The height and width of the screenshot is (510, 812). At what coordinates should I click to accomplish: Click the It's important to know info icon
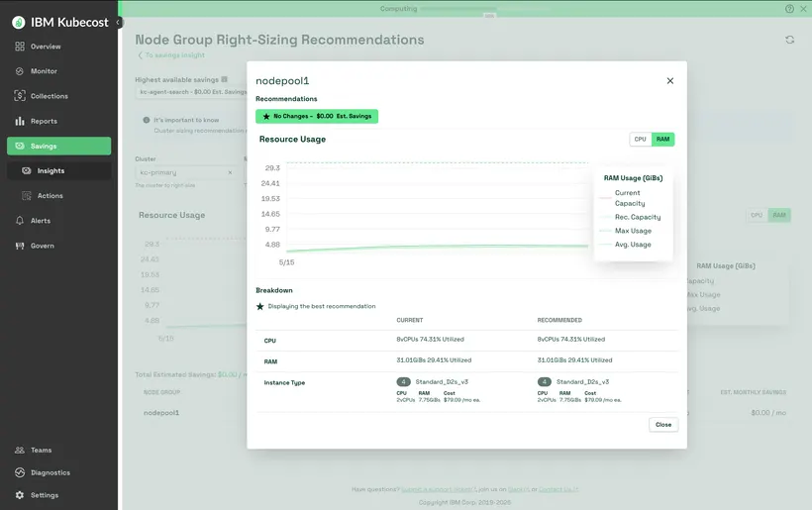(x=146, y=120)
